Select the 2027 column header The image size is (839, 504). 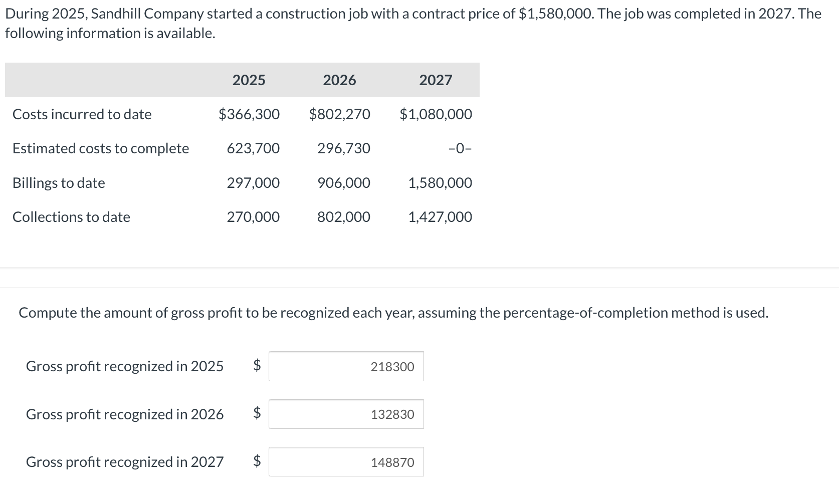[x=435, y=80]
